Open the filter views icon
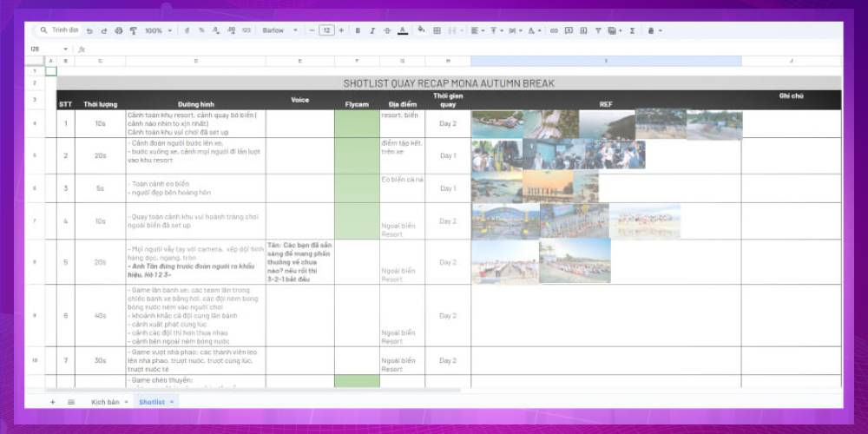This screenshot has height=434, width=868. coord(614,30)
